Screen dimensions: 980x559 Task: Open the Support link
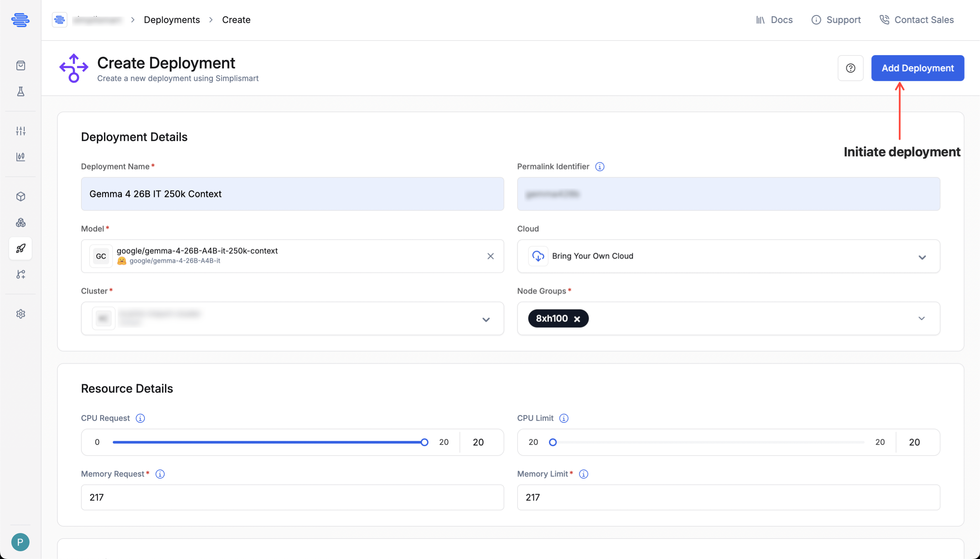pyautogui.click(x=836, y=19)
